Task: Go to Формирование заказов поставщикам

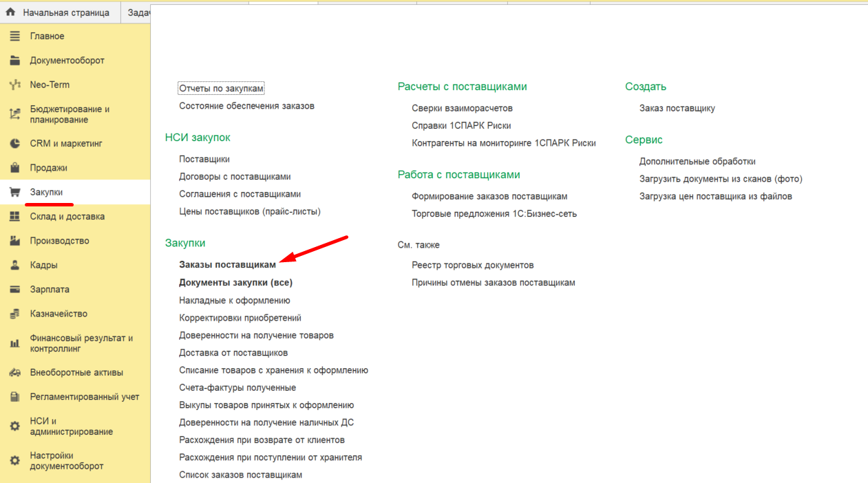Action: (489, 197)
